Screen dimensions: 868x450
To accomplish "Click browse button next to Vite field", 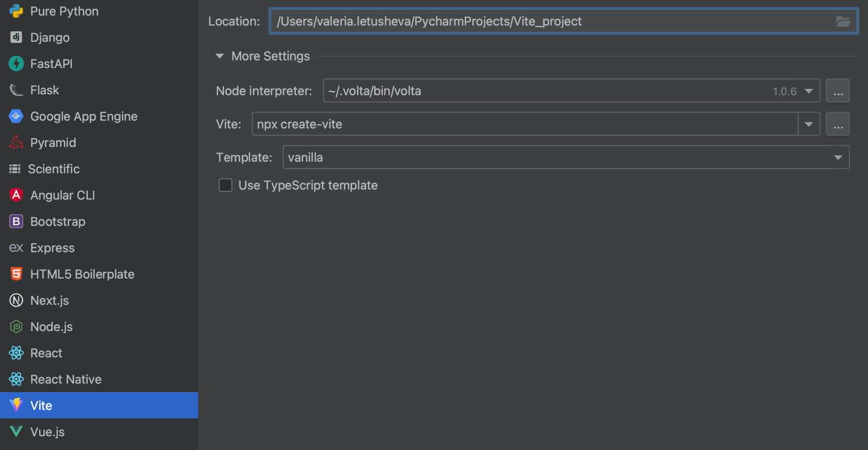I will pos(837,124).
